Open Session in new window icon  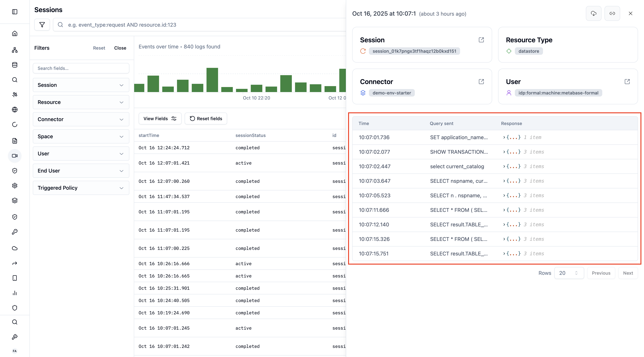(x=481, y=40)
